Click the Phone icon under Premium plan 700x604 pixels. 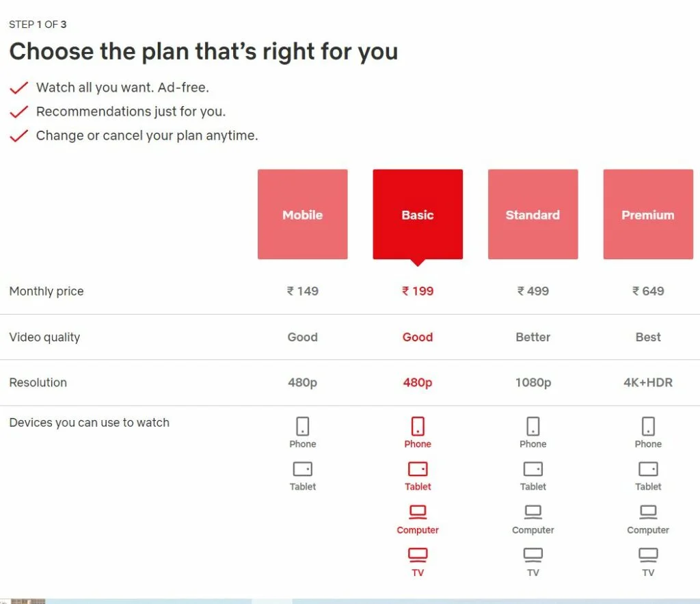pyautogui.click(x=648, y=426)
